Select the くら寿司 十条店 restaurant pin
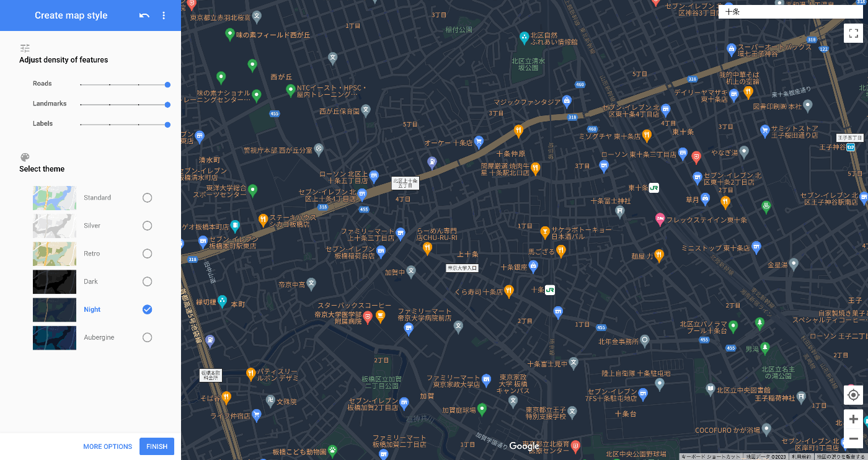Image resolution: width=868 pixels, height=460 pixels. point(509,291)
